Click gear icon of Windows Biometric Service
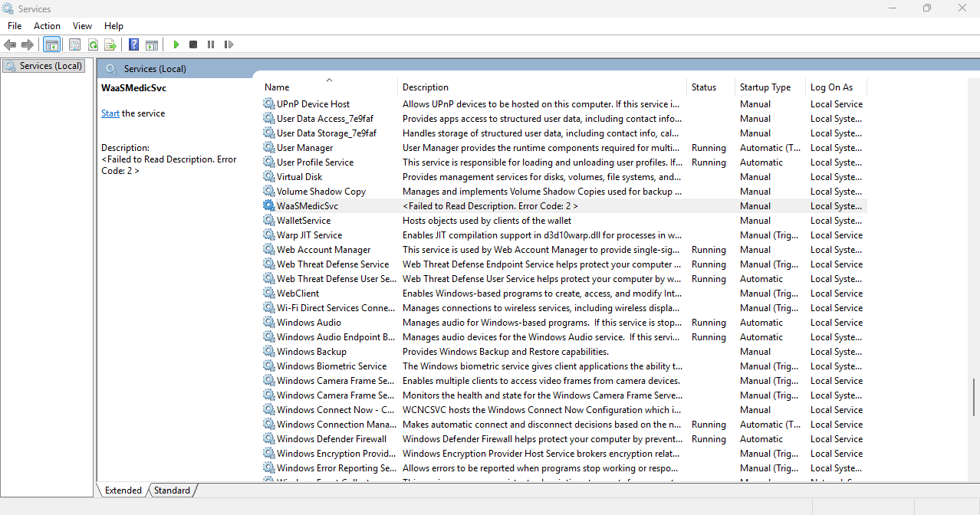The height and width of the screenshot is (515, 980). (x=268, y=366)
